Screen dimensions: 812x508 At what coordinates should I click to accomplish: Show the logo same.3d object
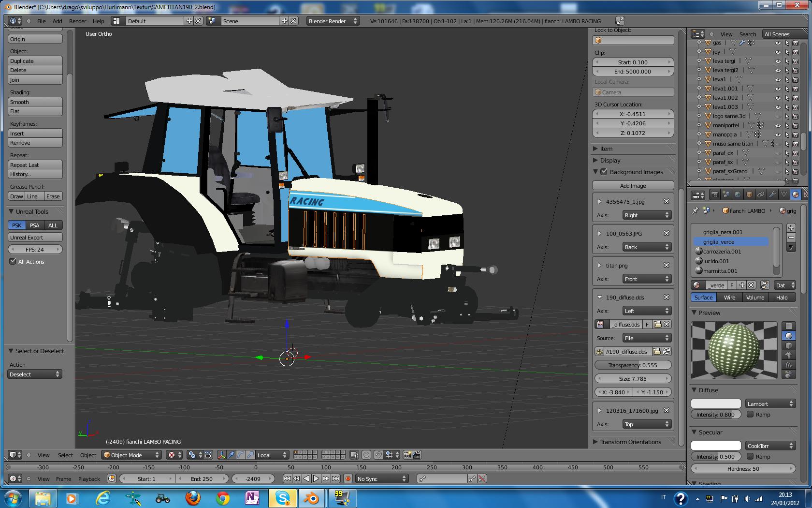point(778,116)
